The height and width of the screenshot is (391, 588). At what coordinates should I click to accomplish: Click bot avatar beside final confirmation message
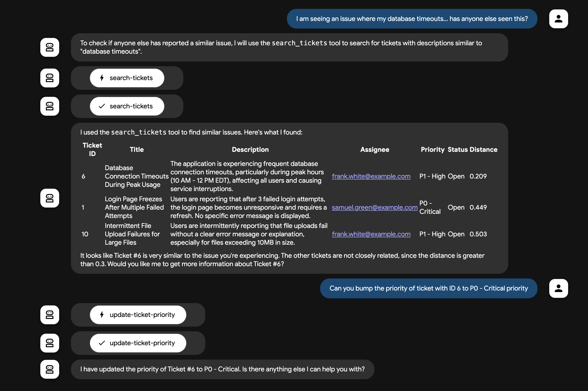pos(50,369)
